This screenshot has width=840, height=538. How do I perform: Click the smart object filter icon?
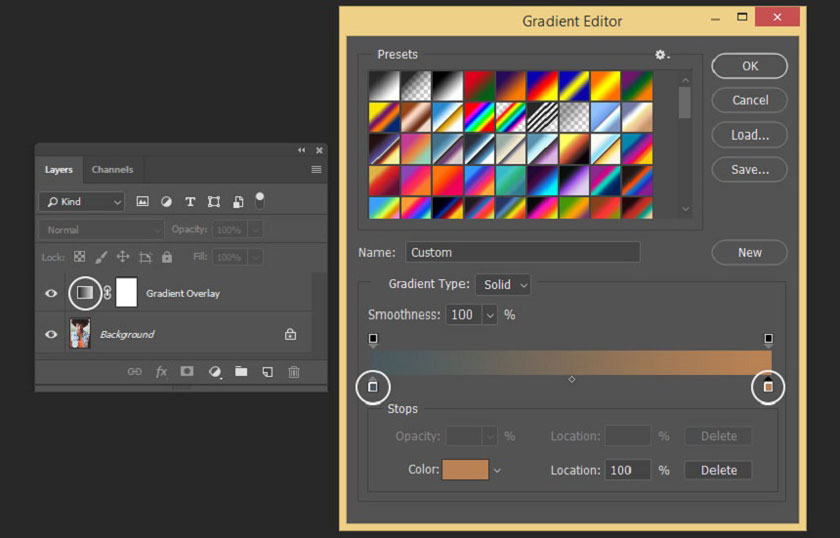click(238, 201)
